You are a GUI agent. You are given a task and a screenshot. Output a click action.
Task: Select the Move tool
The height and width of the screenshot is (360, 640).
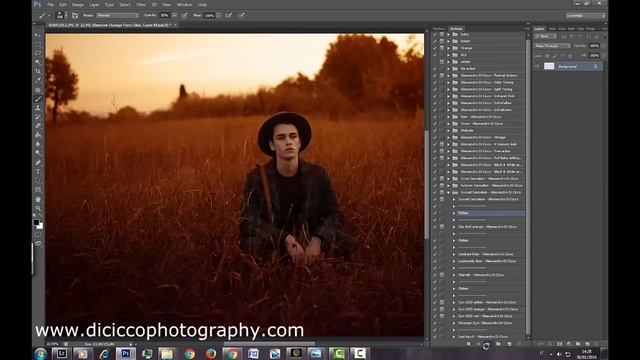(38, 36)
